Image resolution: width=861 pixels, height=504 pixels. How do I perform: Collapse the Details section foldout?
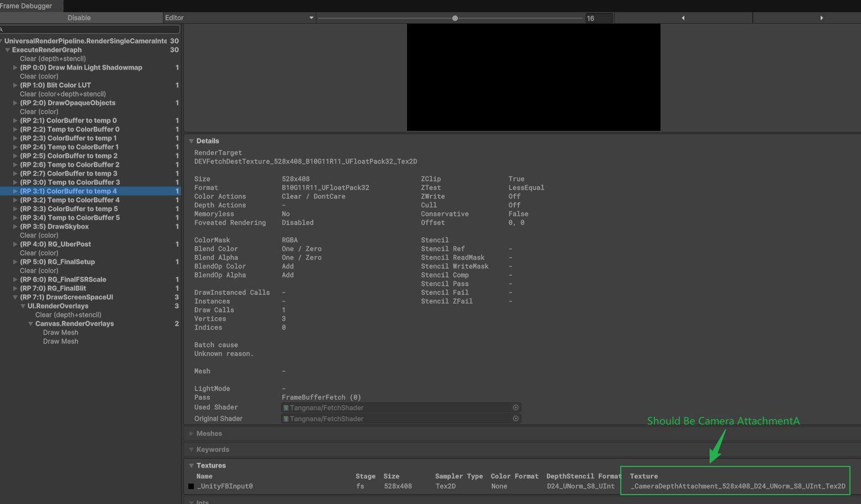point(192,141)
